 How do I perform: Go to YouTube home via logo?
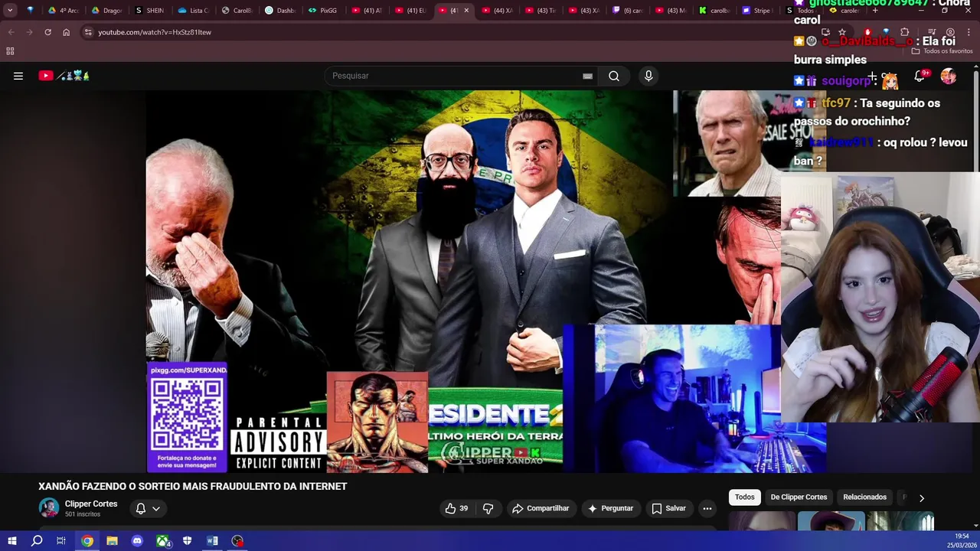pyautogui.click(x=64, y=76)
